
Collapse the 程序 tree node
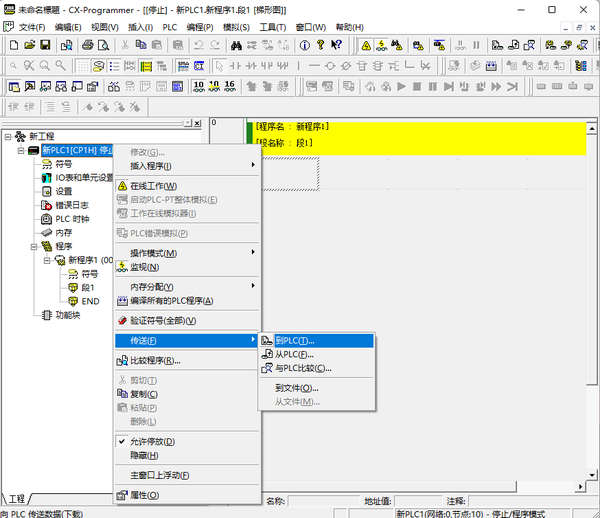34,247
